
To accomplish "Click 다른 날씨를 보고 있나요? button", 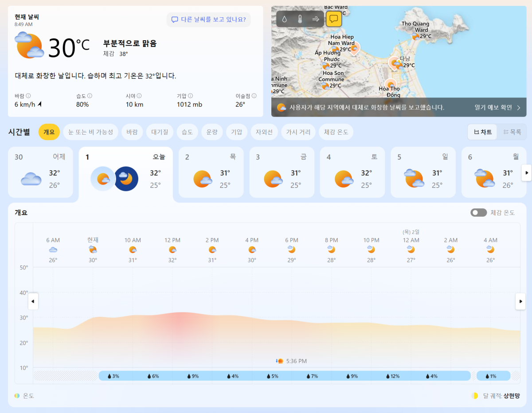I will [208, 19].
